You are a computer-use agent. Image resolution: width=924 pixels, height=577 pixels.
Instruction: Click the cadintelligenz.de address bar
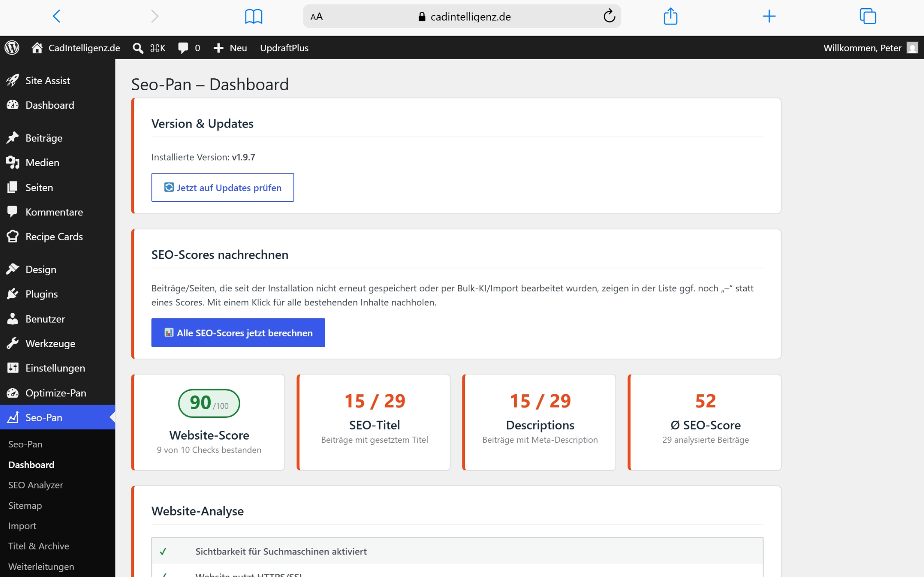[462, 16]
